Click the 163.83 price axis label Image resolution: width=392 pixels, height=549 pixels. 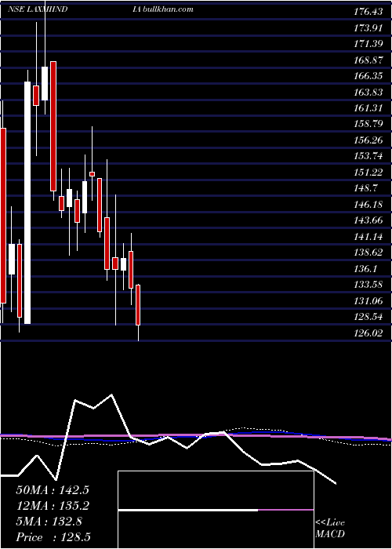(x=368, y=92)
